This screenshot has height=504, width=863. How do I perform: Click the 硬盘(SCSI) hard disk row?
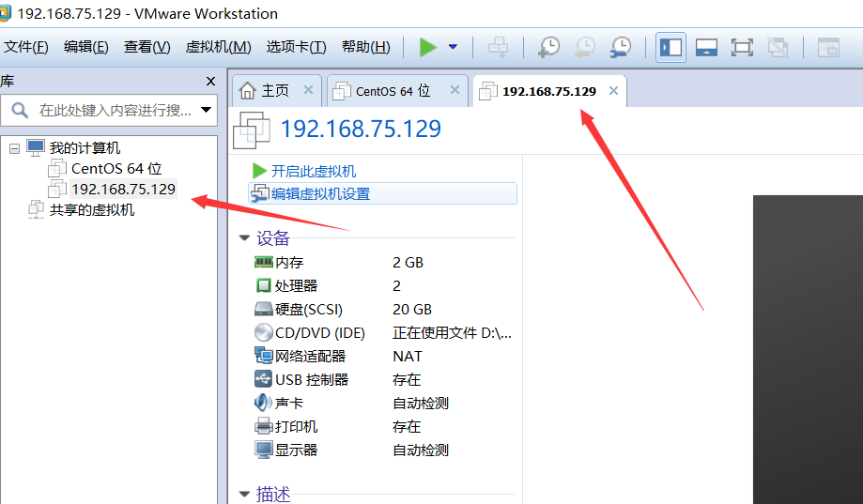pos(382,309)
